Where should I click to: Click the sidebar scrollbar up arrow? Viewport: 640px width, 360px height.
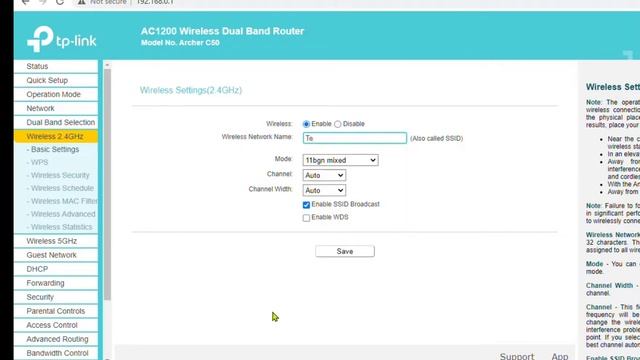(107, 65)
